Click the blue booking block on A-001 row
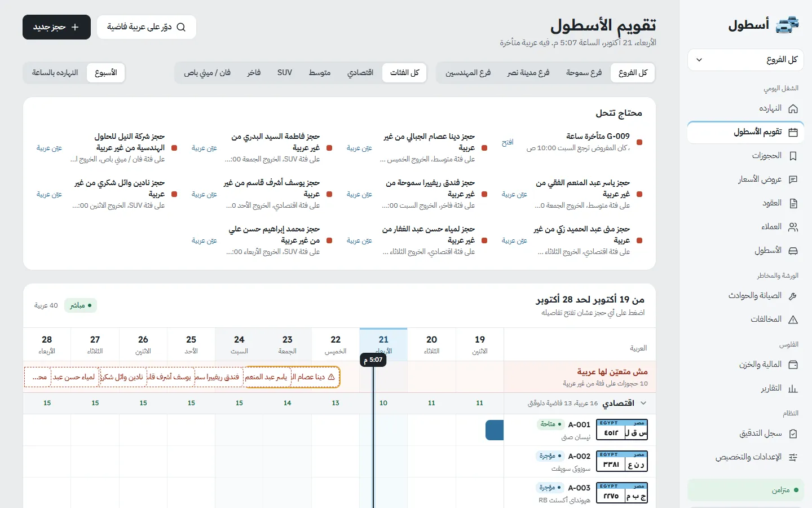The width and height of the screenshot is (812, 508). pos(495,430)
